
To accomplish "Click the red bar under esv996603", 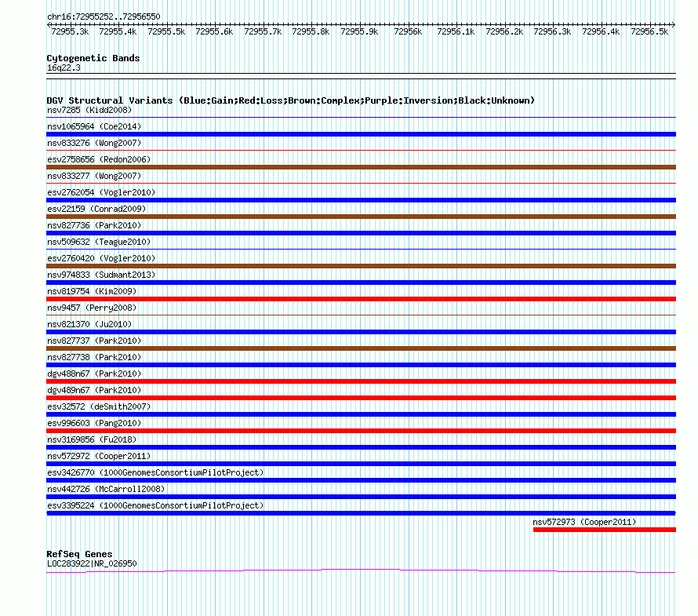I will pyautogui.click(x=361, y=431).
